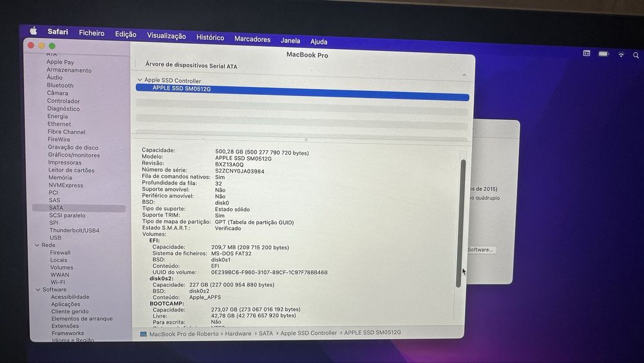Click the details pane vertical scrollbar
Viewport: 644px width, 363px height.
[461, 224]
